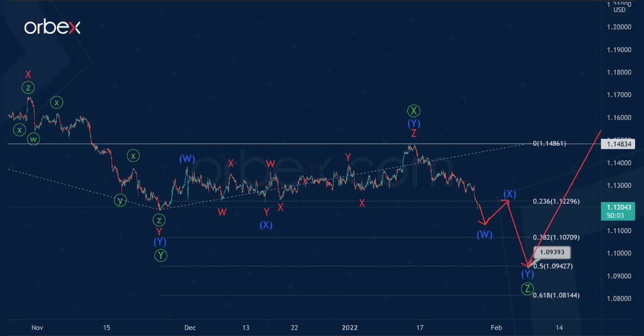Click the Dec label on time axis

[189, 327]
